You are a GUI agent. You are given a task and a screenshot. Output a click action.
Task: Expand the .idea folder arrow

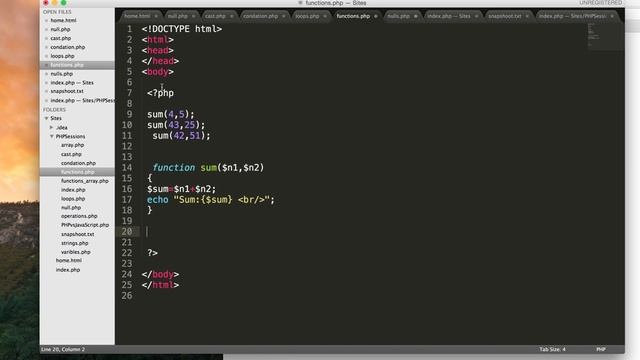[x=52, y=127]
